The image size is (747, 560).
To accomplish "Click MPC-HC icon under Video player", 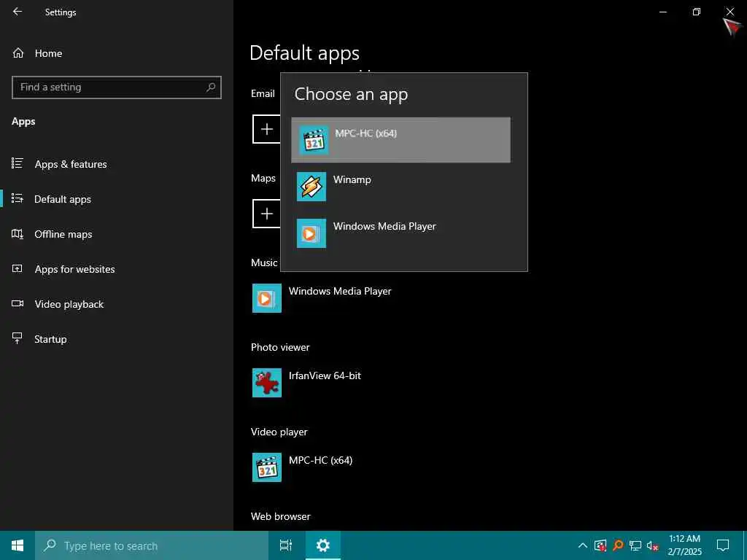I will [267, 467].
